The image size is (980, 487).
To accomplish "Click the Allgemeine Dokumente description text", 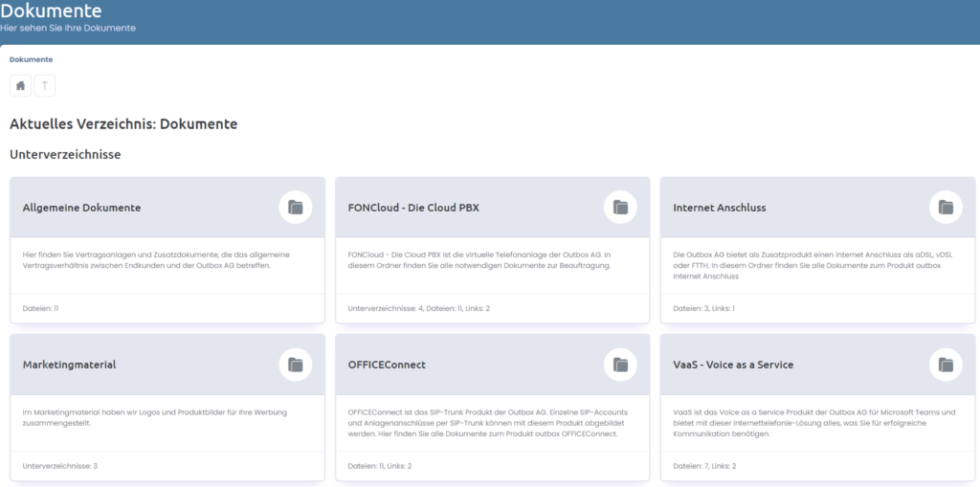I will click(x=156, y=260).
